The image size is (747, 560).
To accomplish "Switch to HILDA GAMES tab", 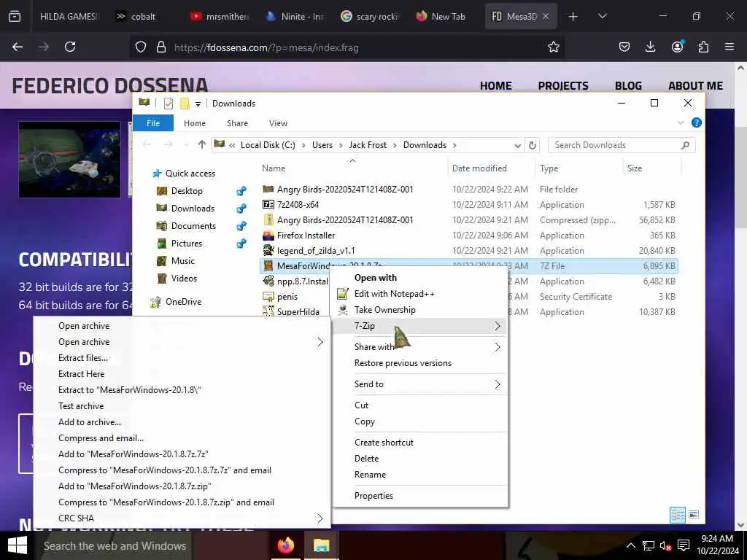I will coord(68,16).
